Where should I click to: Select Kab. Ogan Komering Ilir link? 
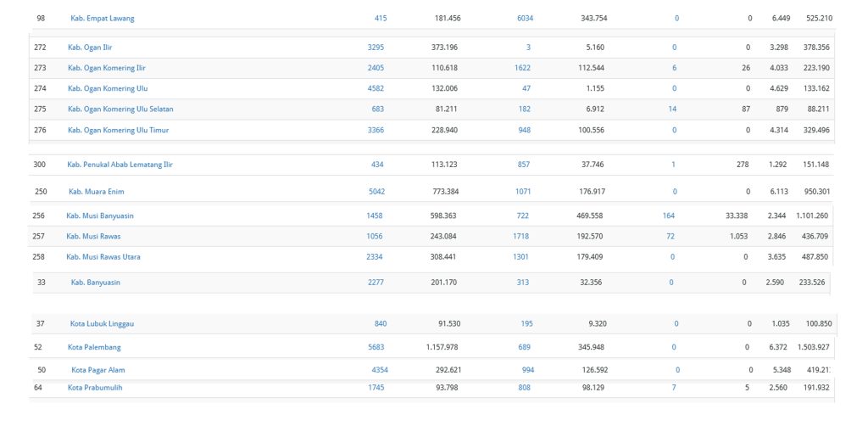[x=107, y=68]
